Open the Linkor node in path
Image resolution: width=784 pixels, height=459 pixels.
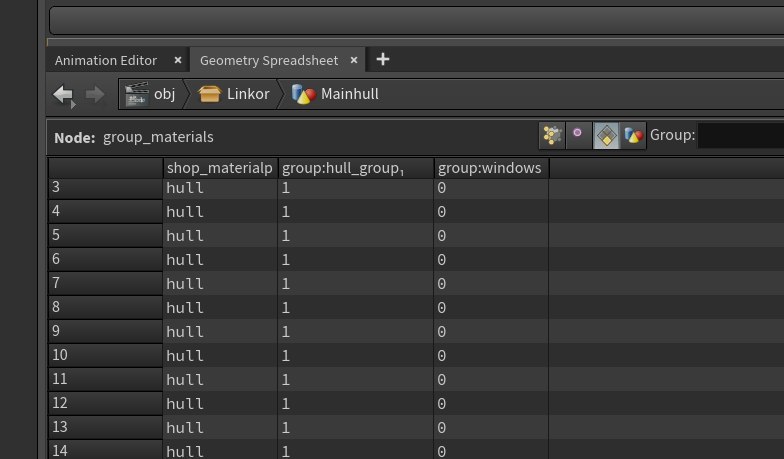pos(234,94)
